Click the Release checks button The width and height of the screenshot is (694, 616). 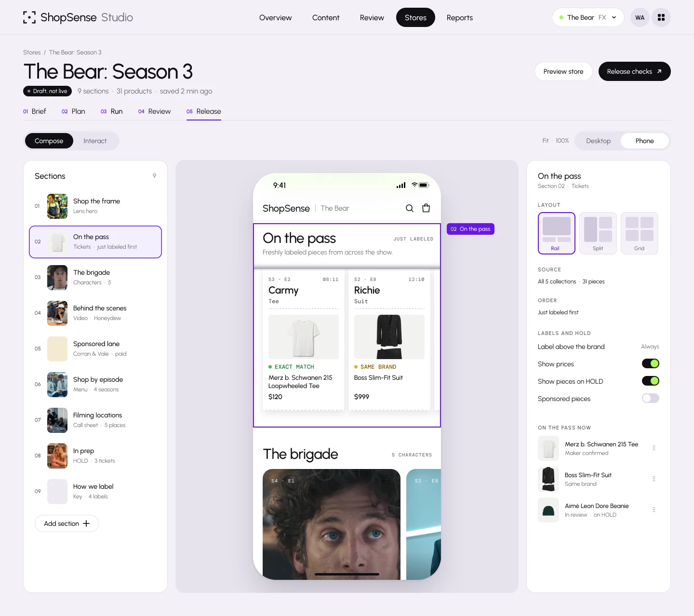pos(635,71)
